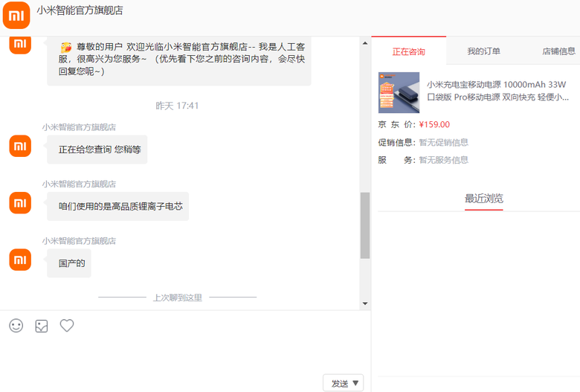Click '暂无服务信息' service text
Image resolution: width=580 pixels, height=392 pixels.
point(443,160)
